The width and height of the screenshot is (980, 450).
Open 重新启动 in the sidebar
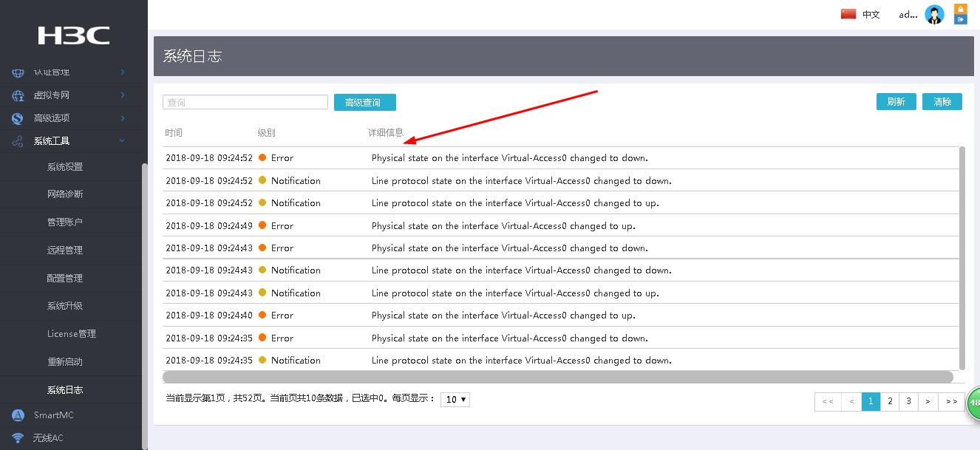tap(65, 362)
